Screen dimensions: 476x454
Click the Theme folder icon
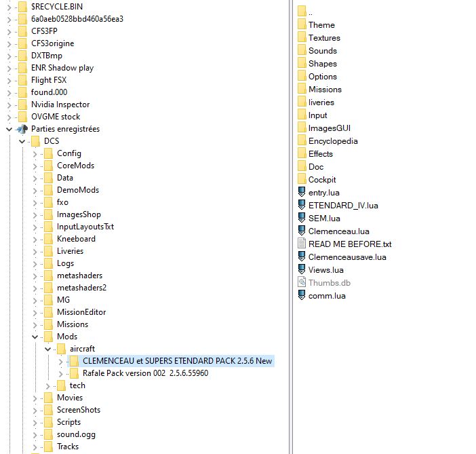pos(302,24)
